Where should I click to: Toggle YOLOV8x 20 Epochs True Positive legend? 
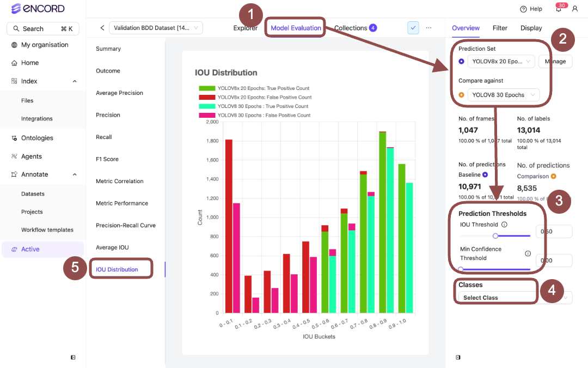pyautogui.click(x=254, y=89)
